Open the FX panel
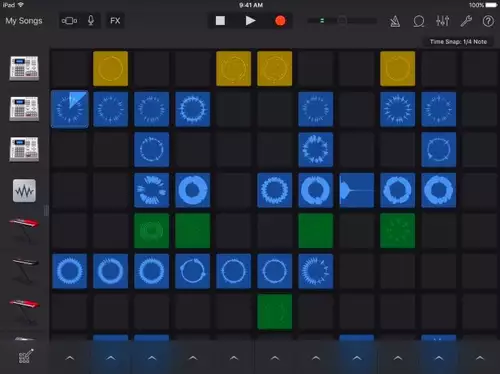The image size is (500, 374). click(x=115, y=21)
